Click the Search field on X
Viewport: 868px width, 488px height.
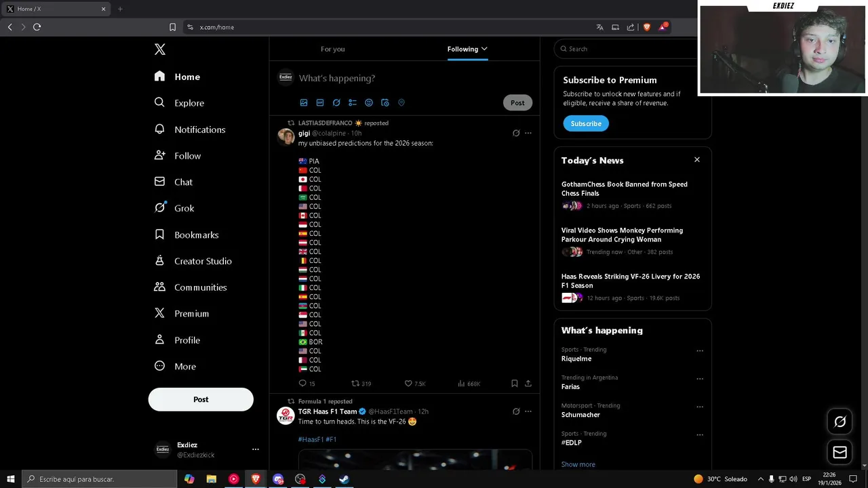coord(629,49)
